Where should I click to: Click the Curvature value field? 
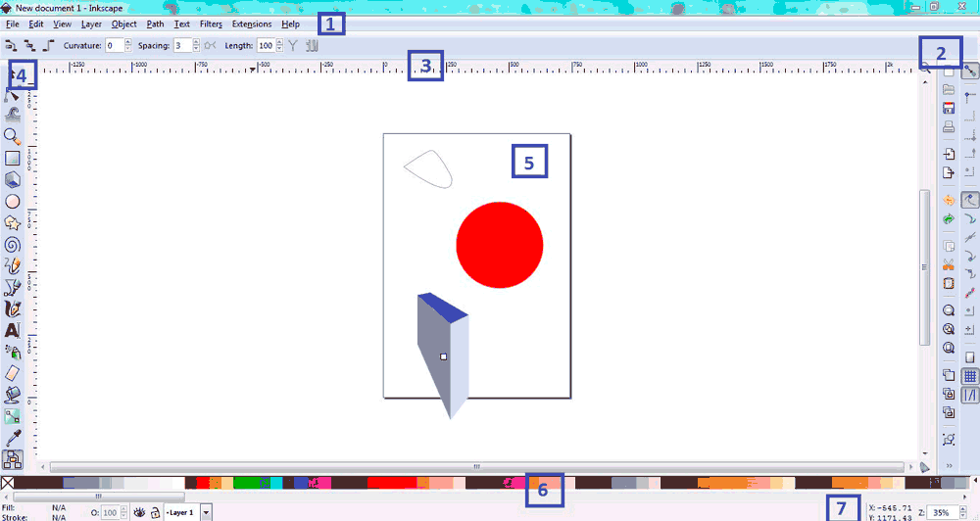point(115,45)
